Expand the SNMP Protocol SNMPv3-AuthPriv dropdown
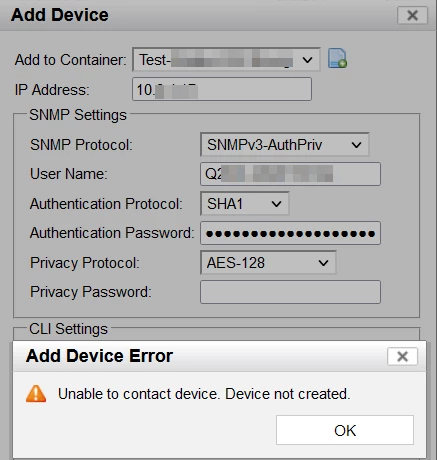 pyautogui.click(x=285, y=145)
